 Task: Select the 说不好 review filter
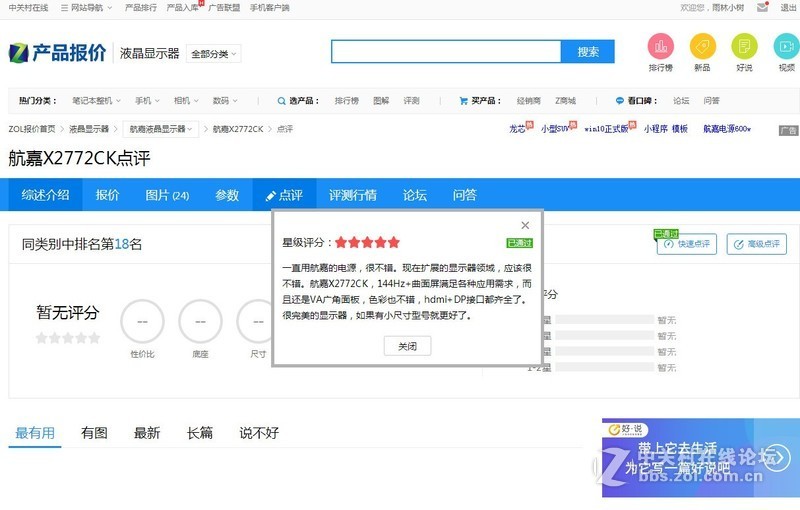click(x=259, y=433)
